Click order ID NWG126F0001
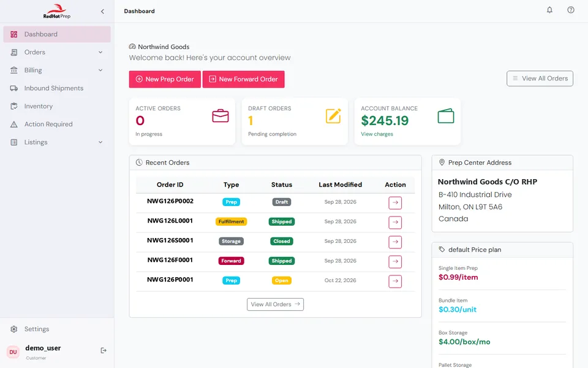Image resolution: width=588 pixels, height=368 pixels. coord(170,259)
